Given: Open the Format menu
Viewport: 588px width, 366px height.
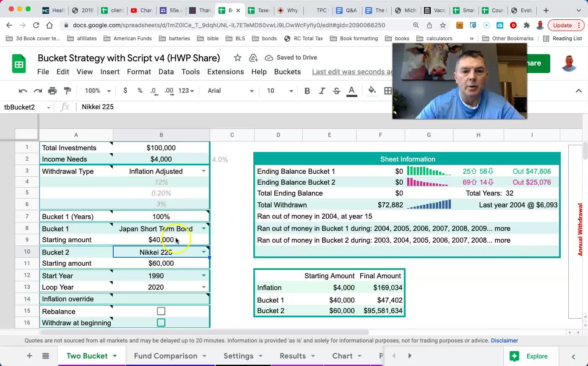Looking at the screenshot, I should click(x=139, y=72).
